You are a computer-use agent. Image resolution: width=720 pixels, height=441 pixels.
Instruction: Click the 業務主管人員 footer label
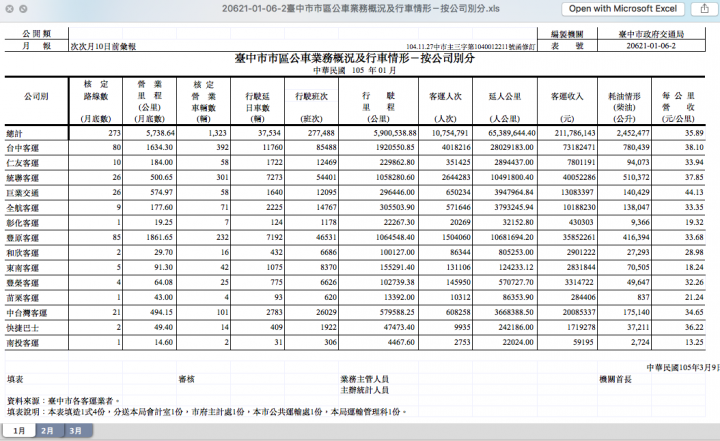coord(365,379)
